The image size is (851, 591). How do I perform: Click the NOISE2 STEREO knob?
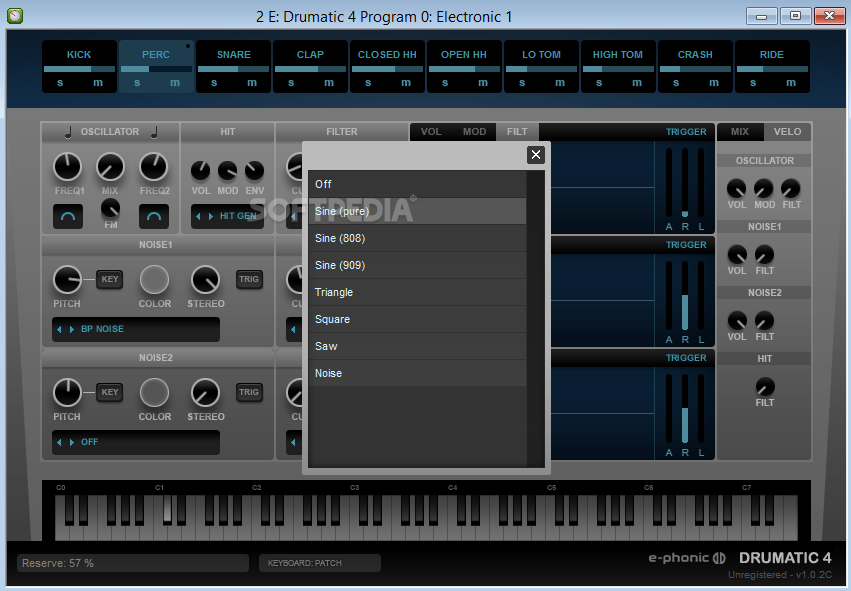point(205,392)
